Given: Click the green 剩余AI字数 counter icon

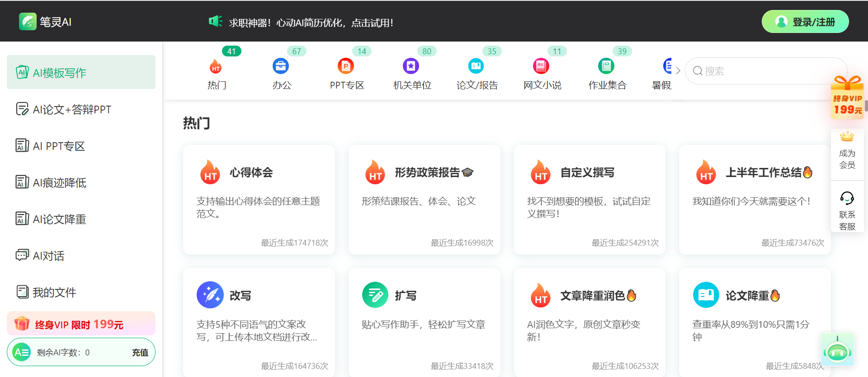Looking at the screenshot, I should (x=21, y=352).
